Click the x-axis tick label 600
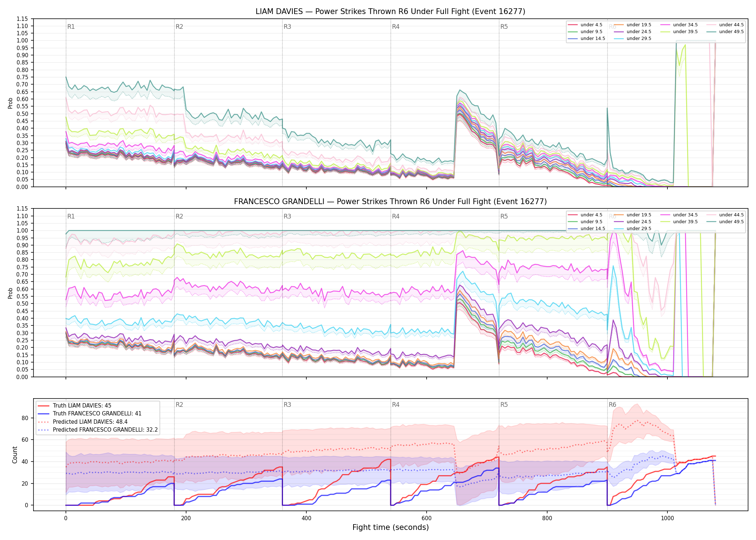The width and height of the screenshot is (756, 540). coord(427,518)
